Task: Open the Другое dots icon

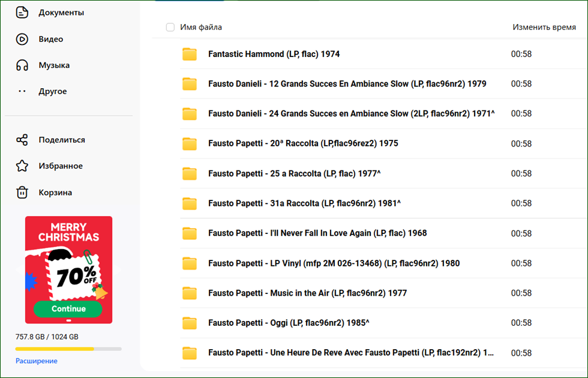Action: pos(22,91)
